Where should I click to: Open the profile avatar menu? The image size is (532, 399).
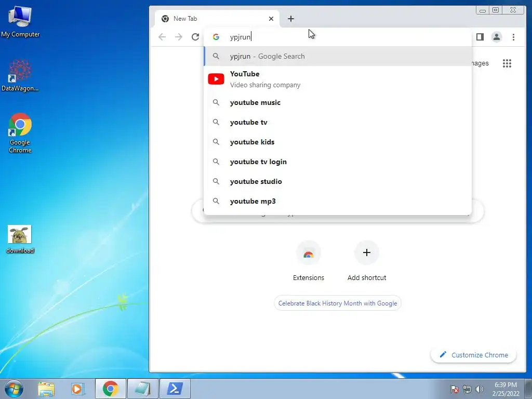coord(497,37)
